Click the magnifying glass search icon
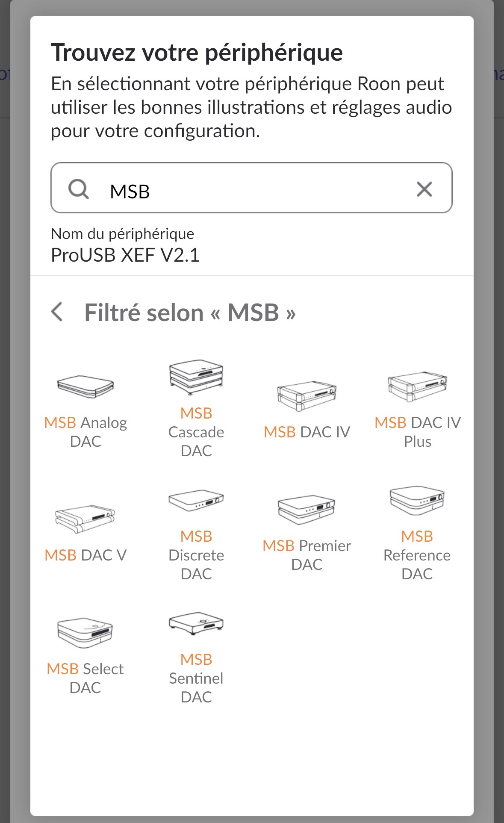The image size is (504, 823). pyautogui.click(x=79, y=189)
